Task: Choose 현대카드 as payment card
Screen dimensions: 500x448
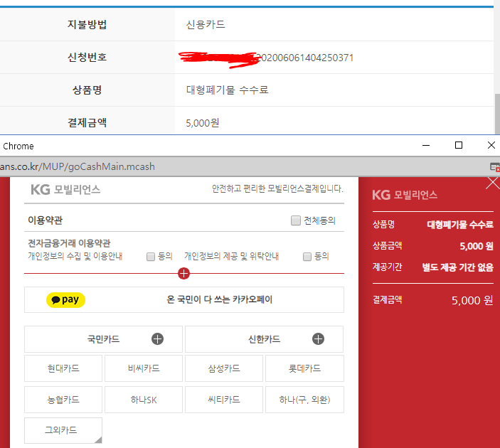Action: [x=63, y=368]
